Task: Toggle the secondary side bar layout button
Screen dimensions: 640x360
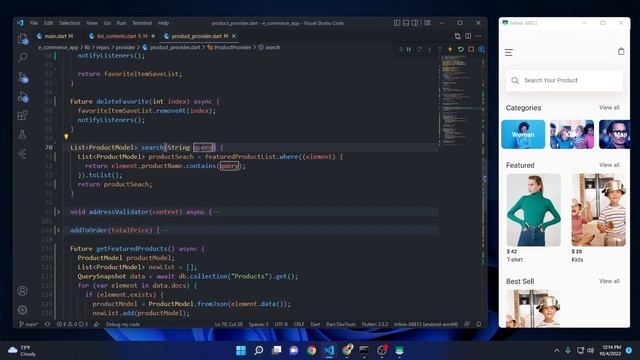Action: [415, 23]
